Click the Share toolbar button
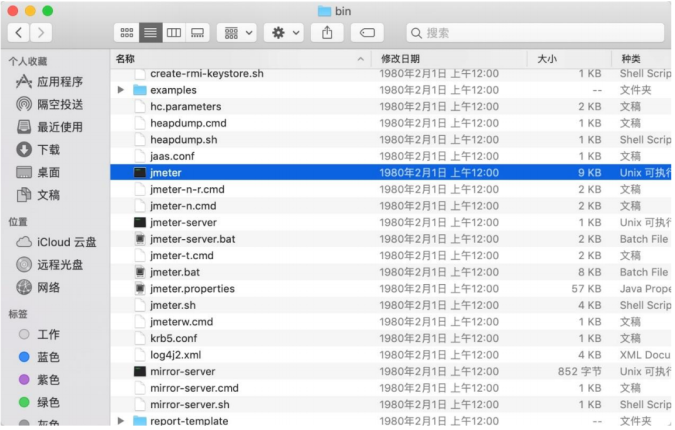Image resolution: width=675 pixels, height=430 pixels. 327,33
